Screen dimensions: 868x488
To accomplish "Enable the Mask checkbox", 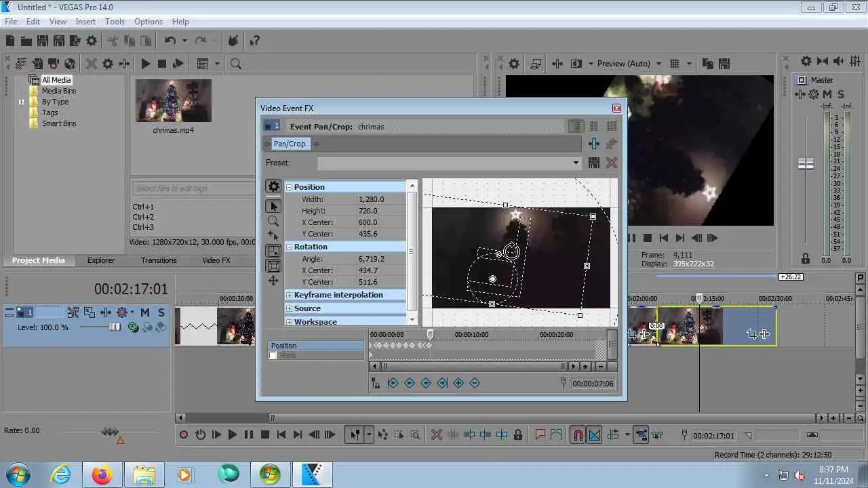I will (x=273, y=356).
